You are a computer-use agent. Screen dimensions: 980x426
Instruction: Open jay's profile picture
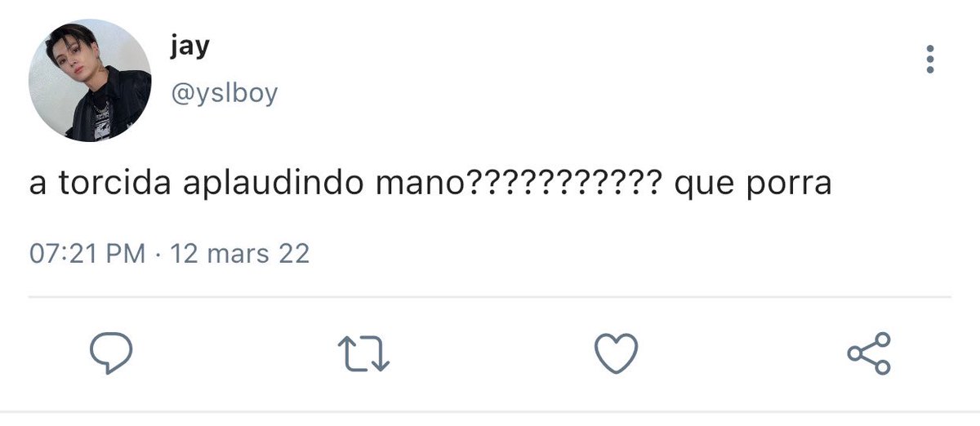pos(90,82)
